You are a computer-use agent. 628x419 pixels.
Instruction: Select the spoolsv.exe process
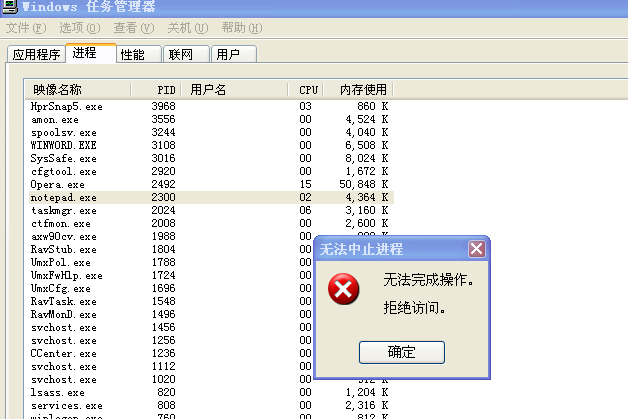click(211, 132)
